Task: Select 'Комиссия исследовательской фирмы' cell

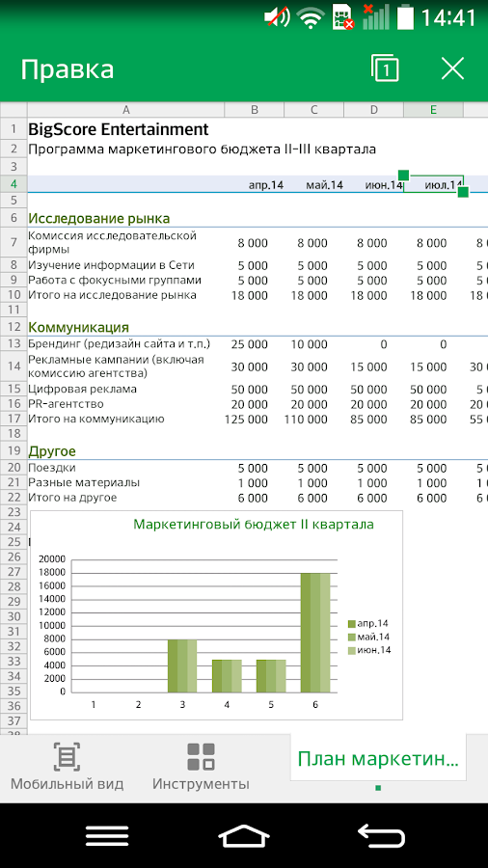Action: (x=112, y=242)
